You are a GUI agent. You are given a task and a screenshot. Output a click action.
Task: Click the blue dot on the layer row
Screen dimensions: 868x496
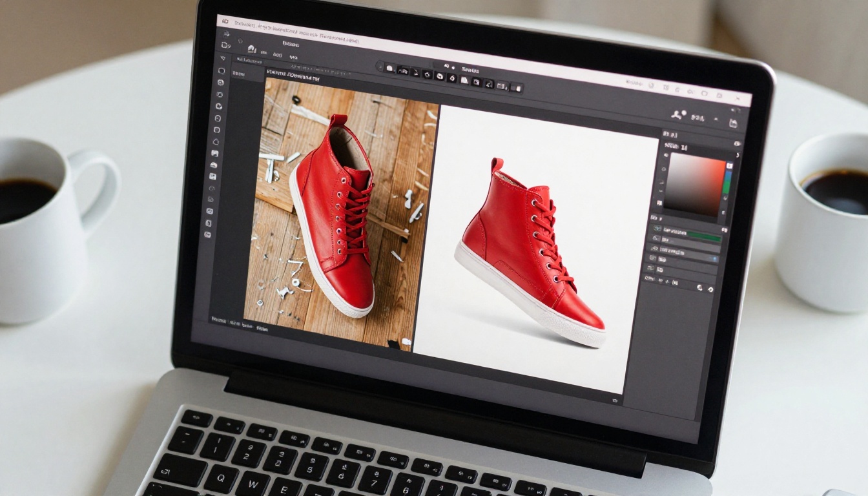(714, 258)
